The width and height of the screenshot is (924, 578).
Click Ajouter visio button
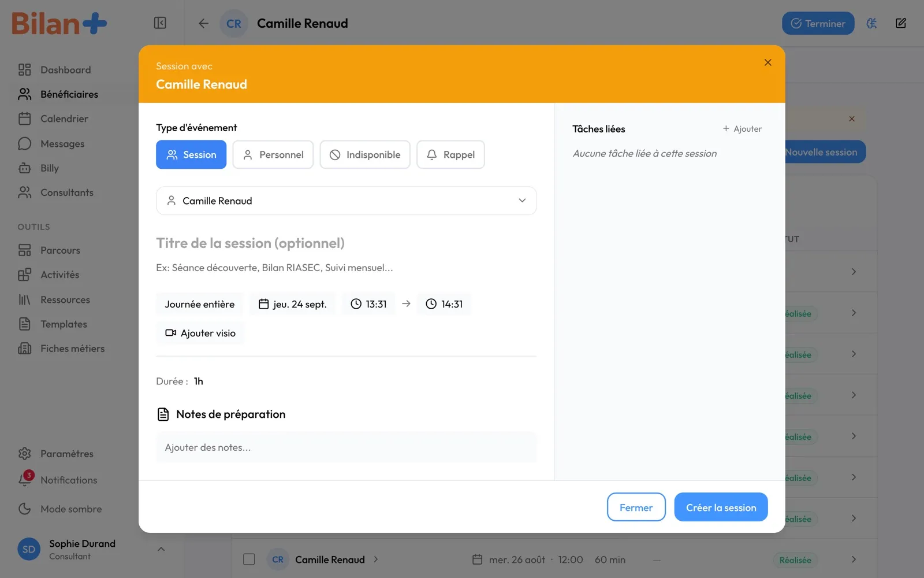coord(200,333)
